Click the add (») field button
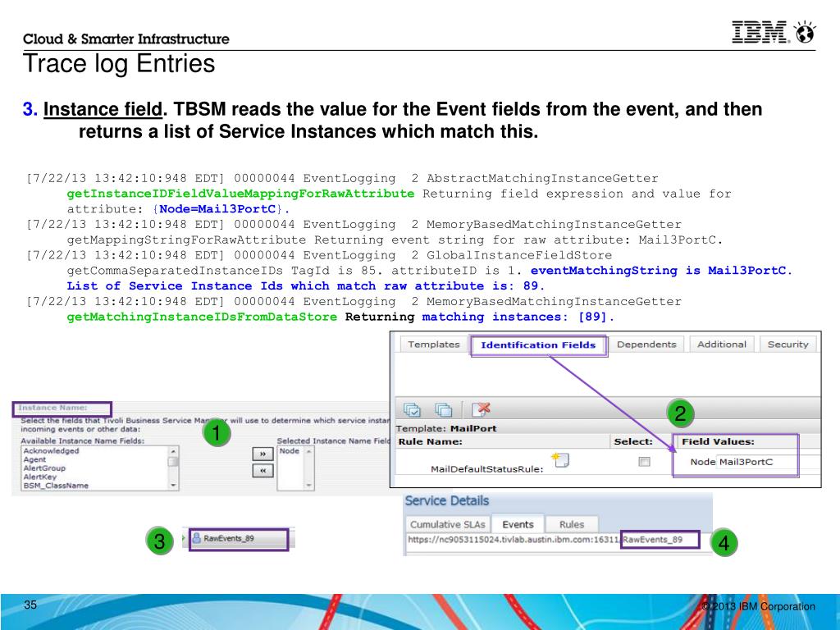840x630 pixels. pos(262,454)
